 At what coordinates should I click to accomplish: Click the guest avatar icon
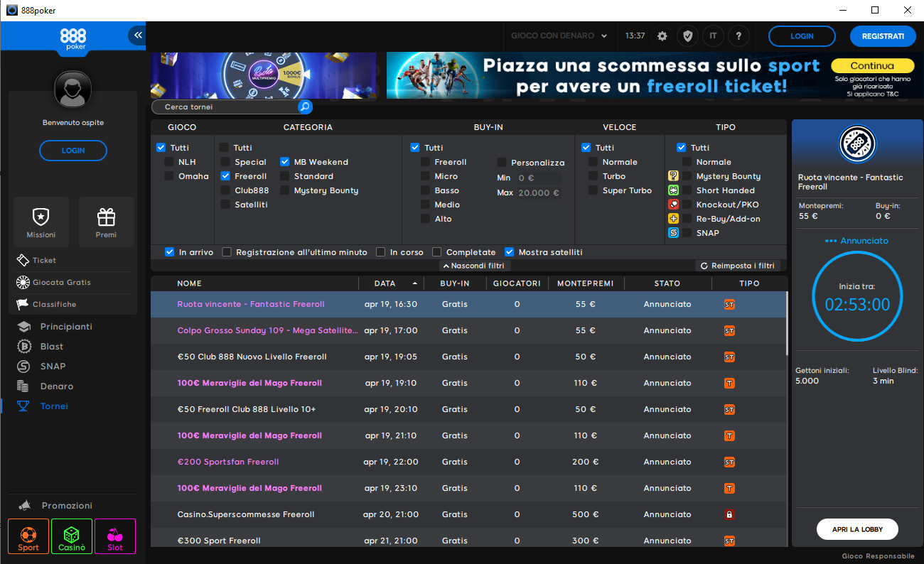click(x=73, y=91)
